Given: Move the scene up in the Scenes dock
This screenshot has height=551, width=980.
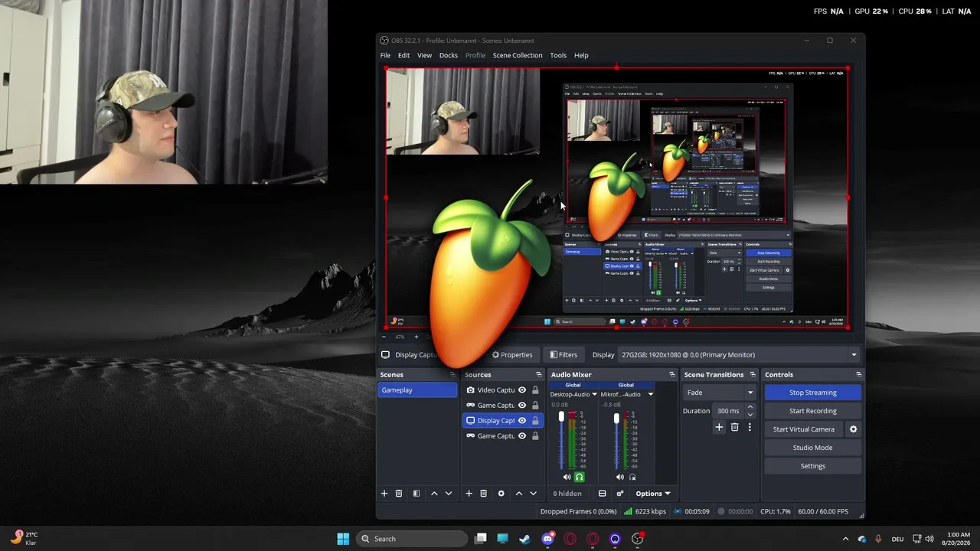Looking at the screenshot, I should click(x=434, y=494).
